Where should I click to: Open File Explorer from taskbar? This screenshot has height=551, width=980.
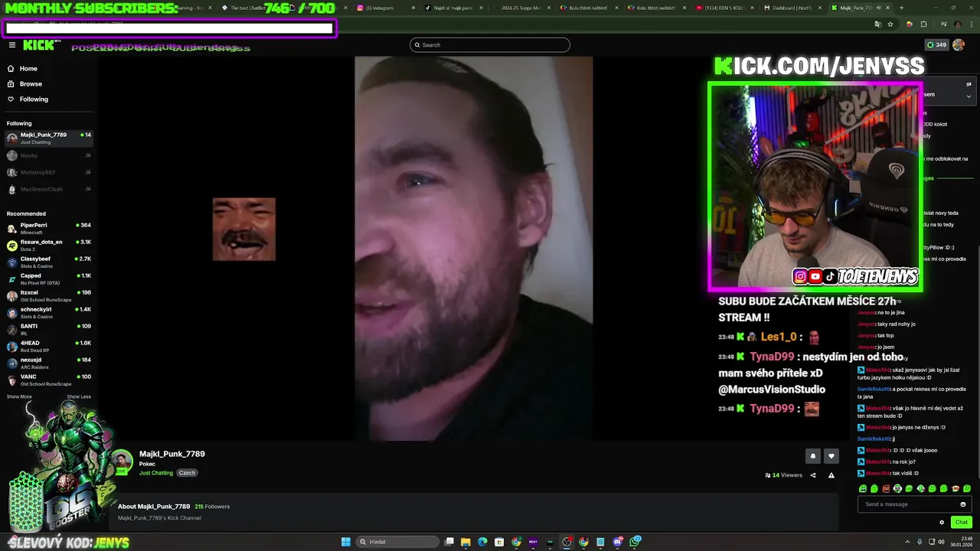(465, 542)
